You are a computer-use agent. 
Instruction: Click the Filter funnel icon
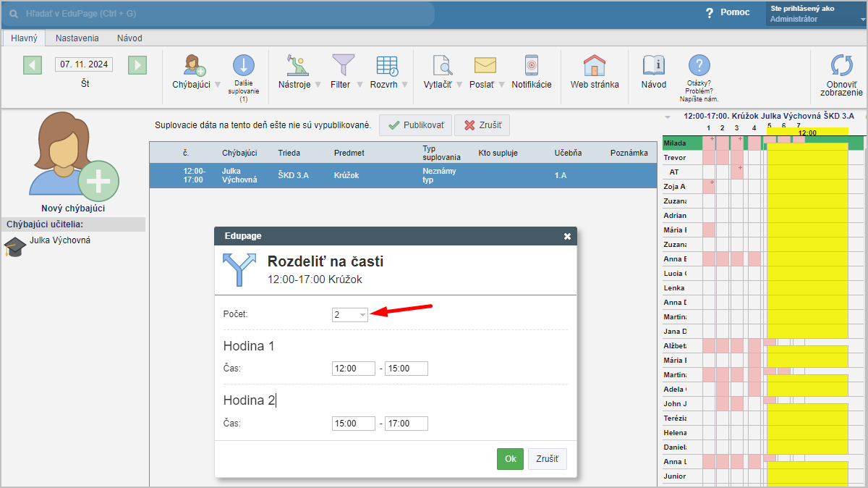(343, 65)
